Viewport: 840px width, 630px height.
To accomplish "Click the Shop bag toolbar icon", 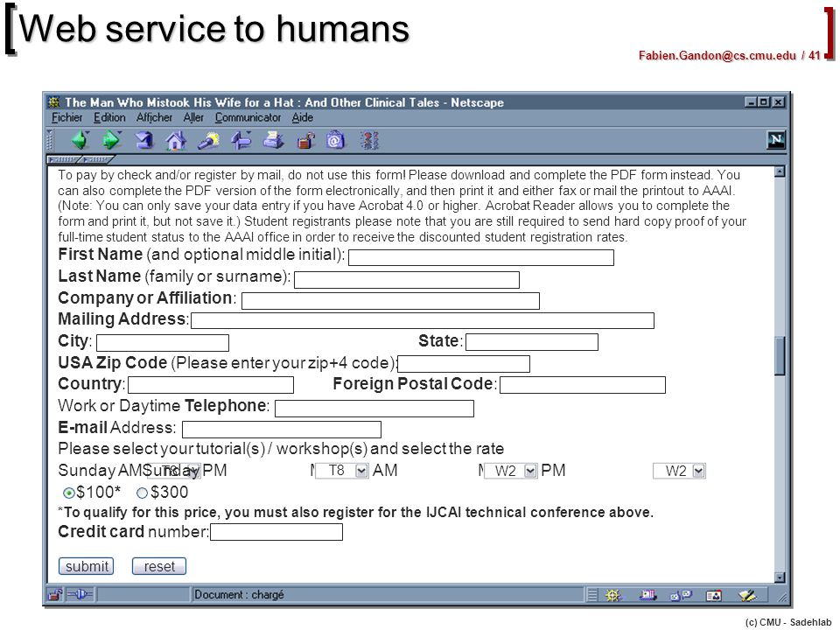I will (x=336, y=140).
